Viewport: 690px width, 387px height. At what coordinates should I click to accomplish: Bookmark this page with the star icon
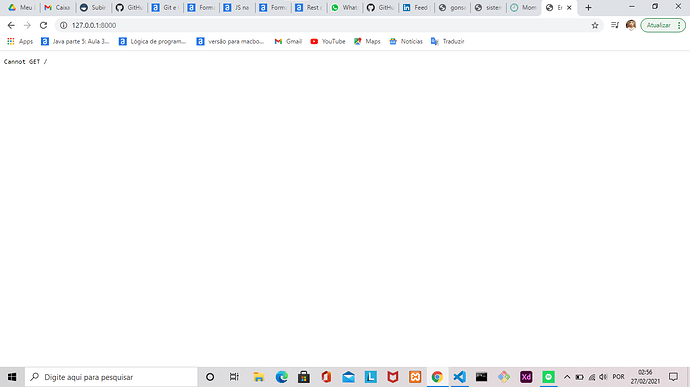tap(595, 26)
